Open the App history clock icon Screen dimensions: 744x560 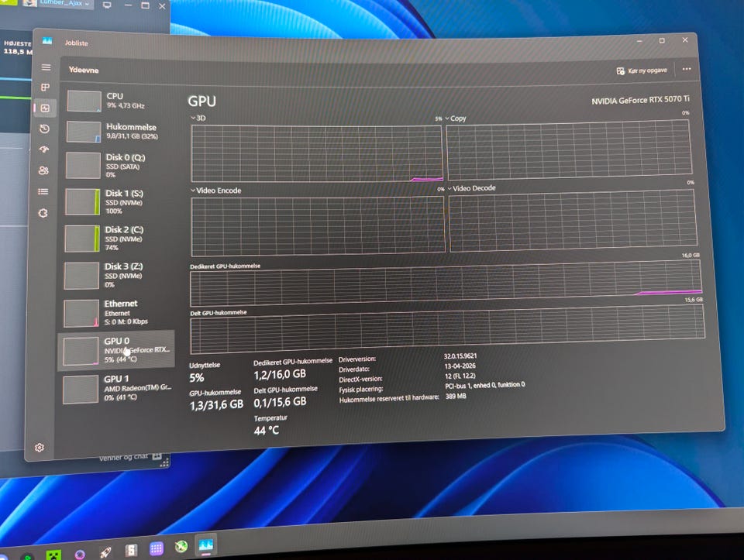45,129
